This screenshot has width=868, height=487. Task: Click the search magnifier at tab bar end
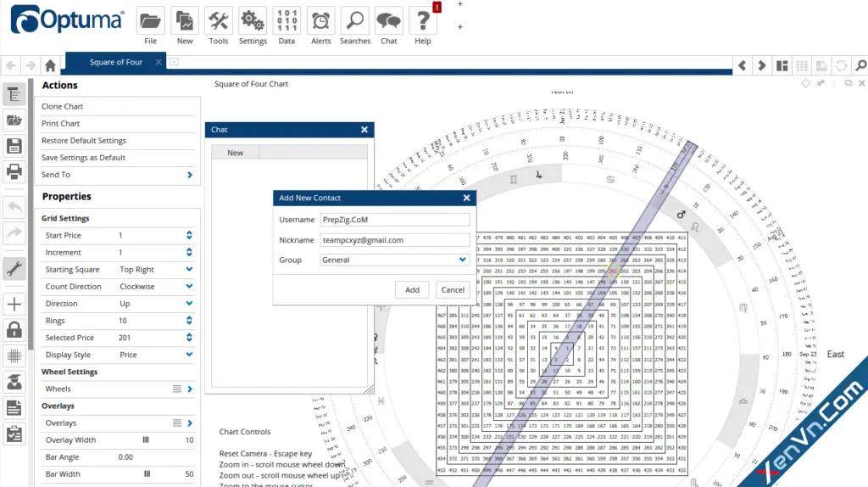coord(861,65)
